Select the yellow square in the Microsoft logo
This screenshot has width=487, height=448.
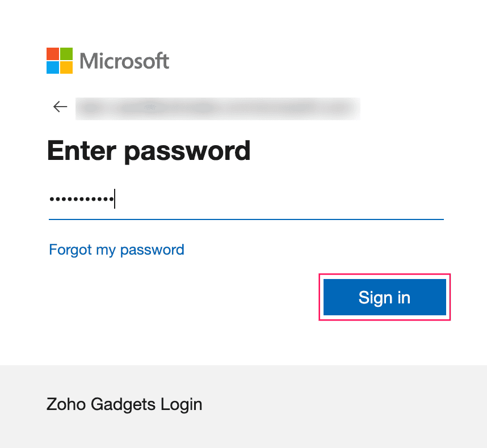point(66,67)
